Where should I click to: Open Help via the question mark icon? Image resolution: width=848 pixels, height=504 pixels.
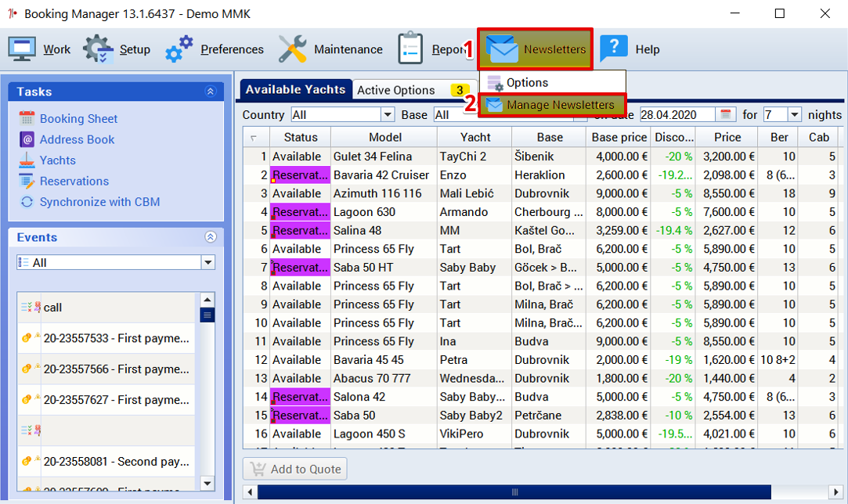[614, 49]
